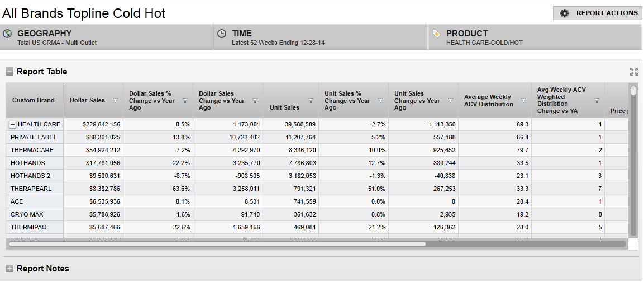
Task: Select the THERMACARE brand row
Action: click(34, 150)
